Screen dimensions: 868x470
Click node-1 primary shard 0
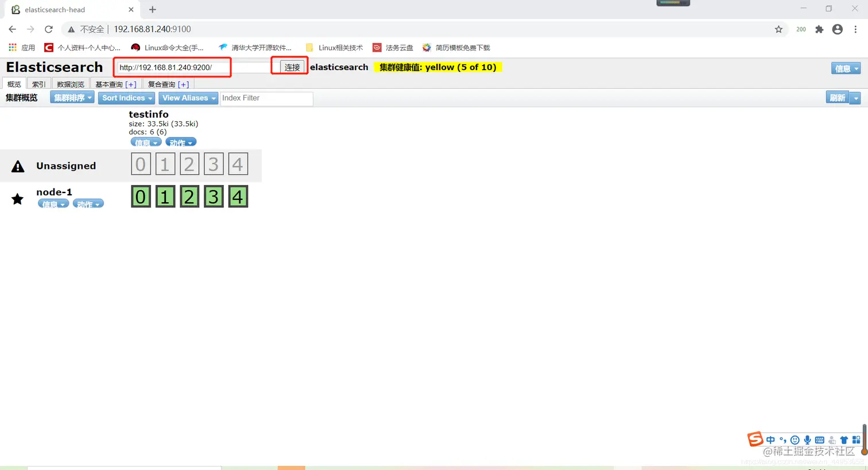141,197
